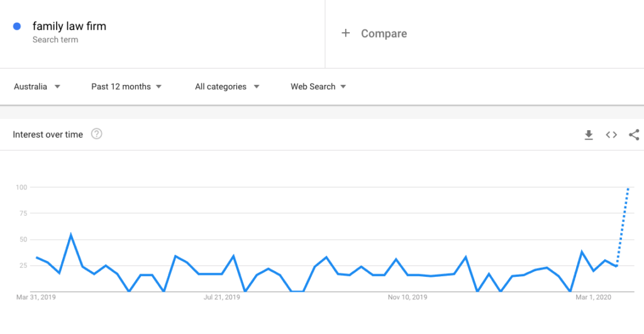Click the Nov 10, 2019 axis label
644x334 pixels.
(x=408, y=297)
